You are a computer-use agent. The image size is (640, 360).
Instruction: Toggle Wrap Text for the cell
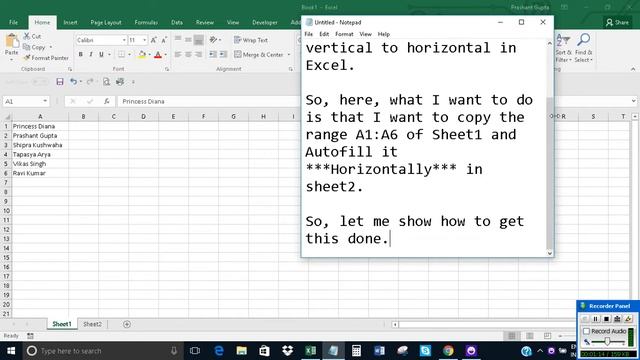click(251, 40)
